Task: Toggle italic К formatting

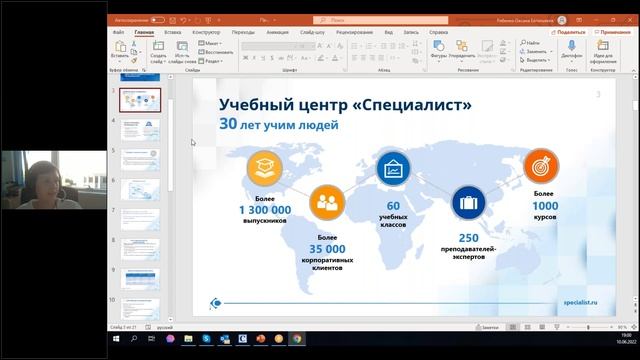Action: click(254, 58)
